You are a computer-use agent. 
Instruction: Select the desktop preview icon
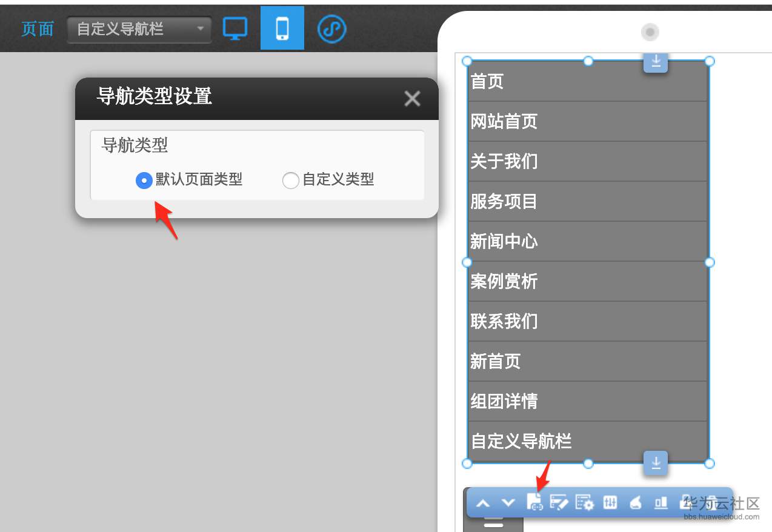(235, 28)
